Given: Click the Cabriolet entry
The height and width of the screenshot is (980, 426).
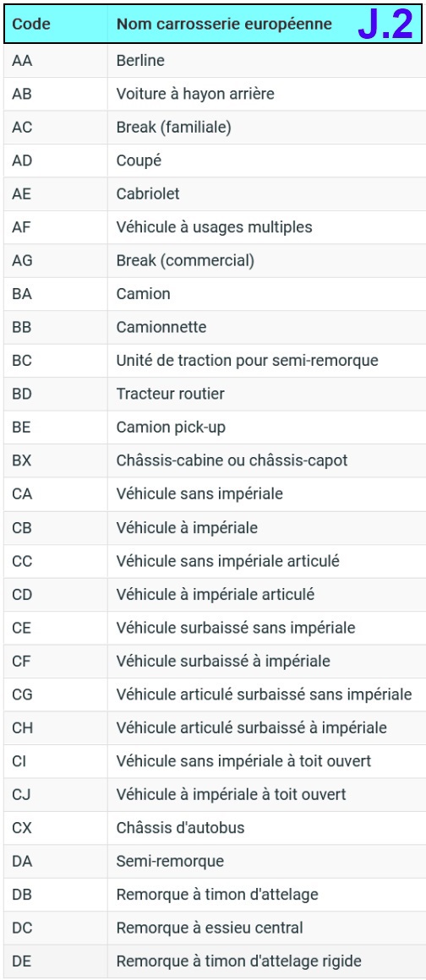Looking at the screenshot, I should [x=148, y=193].
